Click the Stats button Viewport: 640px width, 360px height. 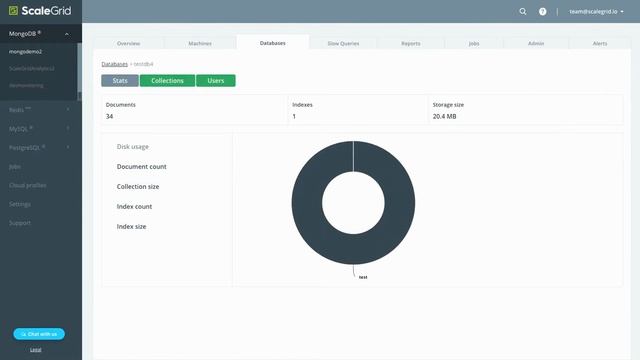(120, 80)
